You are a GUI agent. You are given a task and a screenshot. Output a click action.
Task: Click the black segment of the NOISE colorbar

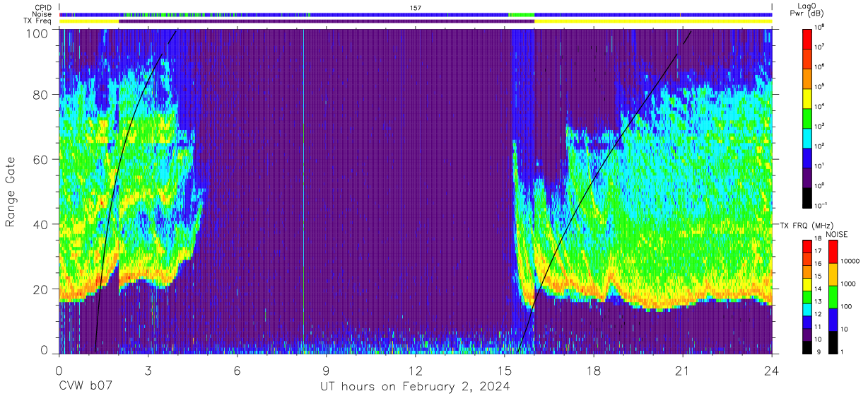coord(833,342)
